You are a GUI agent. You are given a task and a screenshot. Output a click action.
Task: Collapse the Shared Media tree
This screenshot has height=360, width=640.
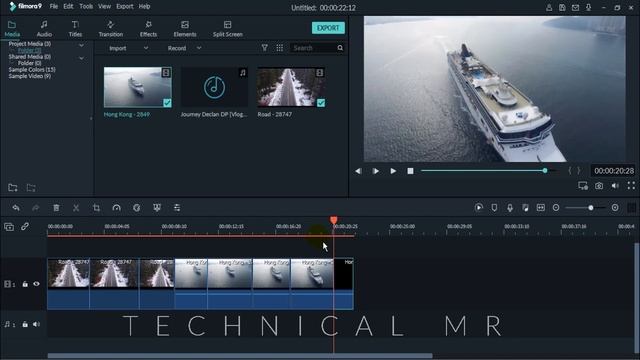point(81,58)
